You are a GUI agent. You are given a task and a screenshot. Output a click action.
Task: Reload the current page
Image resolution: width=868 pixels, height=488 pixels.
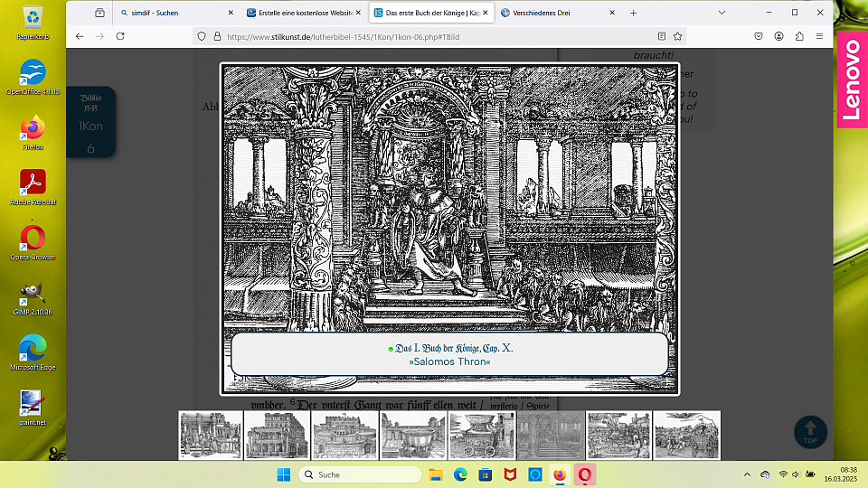point(120,36)
